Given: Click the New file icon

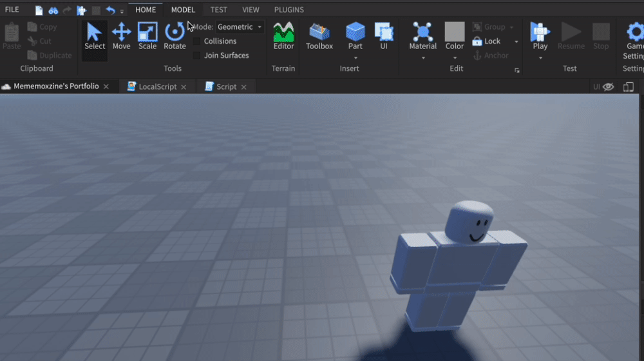Looking at the screenshot, I should click(x=39, y=10).
